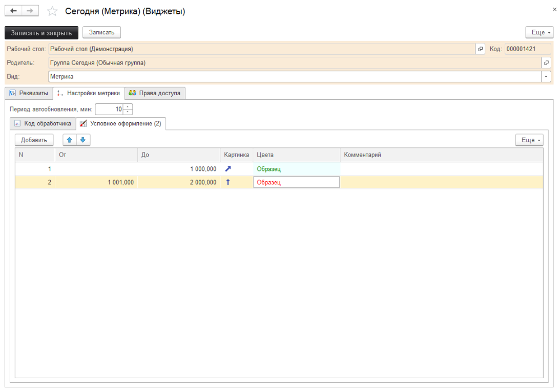Move row down with blue arrow
Screen dimensions: 560x392
tap(83, 140)
